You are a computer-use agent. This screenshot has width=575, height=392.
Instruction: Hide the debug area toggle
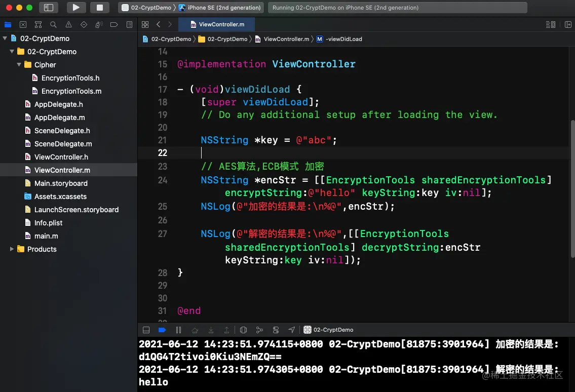146,330
